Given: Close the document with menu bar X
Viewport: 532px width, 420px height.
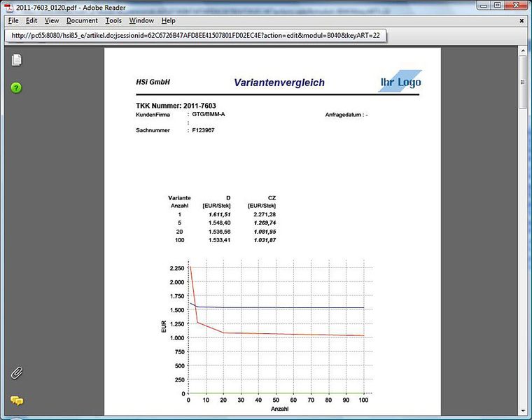Looking at the screenshot, I should tap(521, 21).
